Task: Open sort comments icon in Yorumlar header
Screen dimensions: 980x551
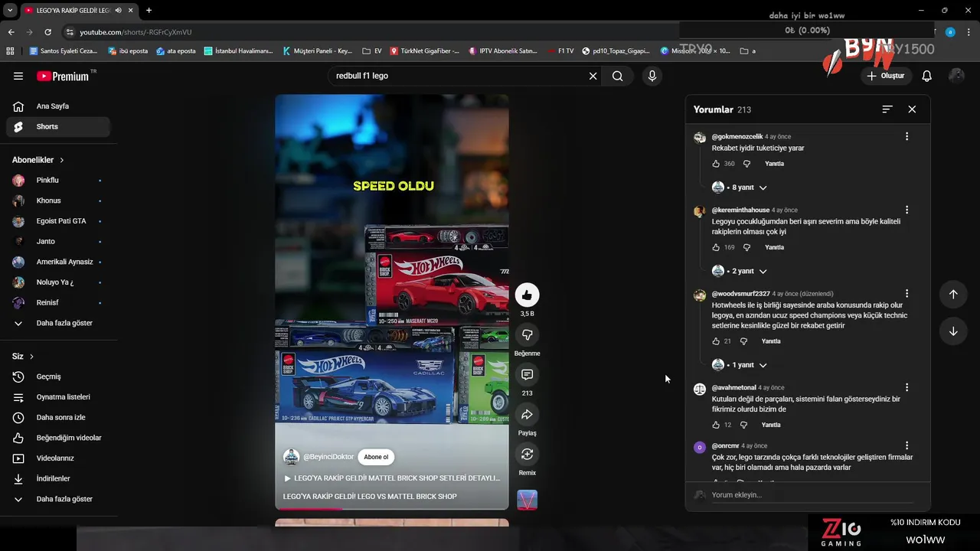Action: (x=887, y=109)
